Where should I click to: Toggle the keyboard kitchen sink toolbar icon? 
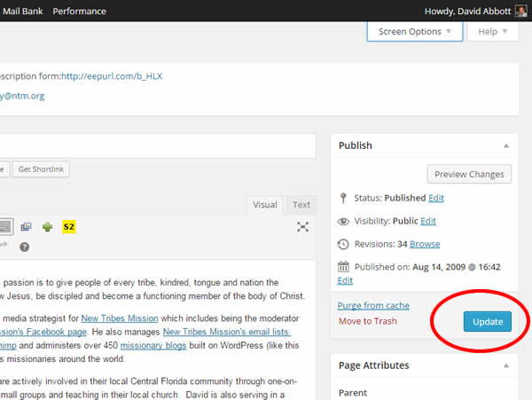tap(6, 227)
